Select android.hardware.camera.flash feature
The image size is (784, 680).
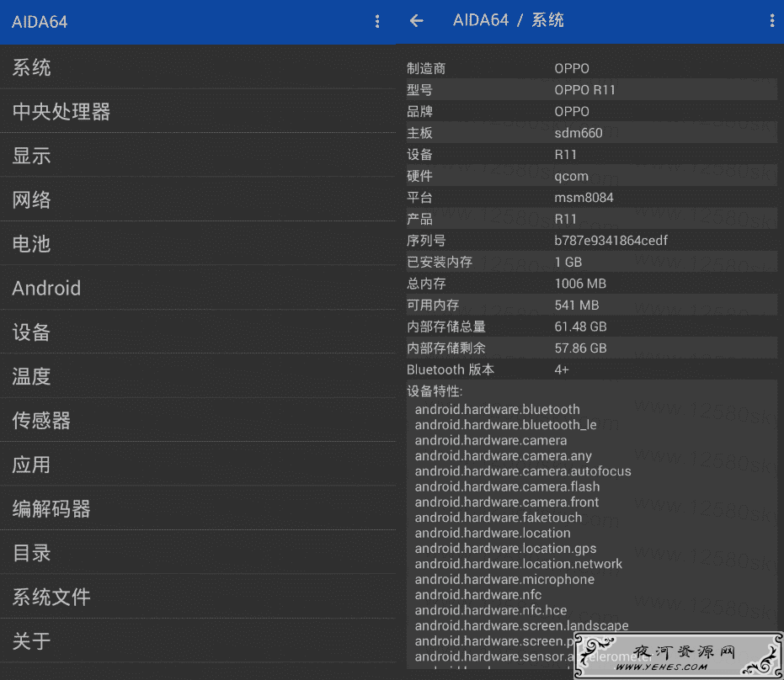pyautogui.click(x=507, y=486)
